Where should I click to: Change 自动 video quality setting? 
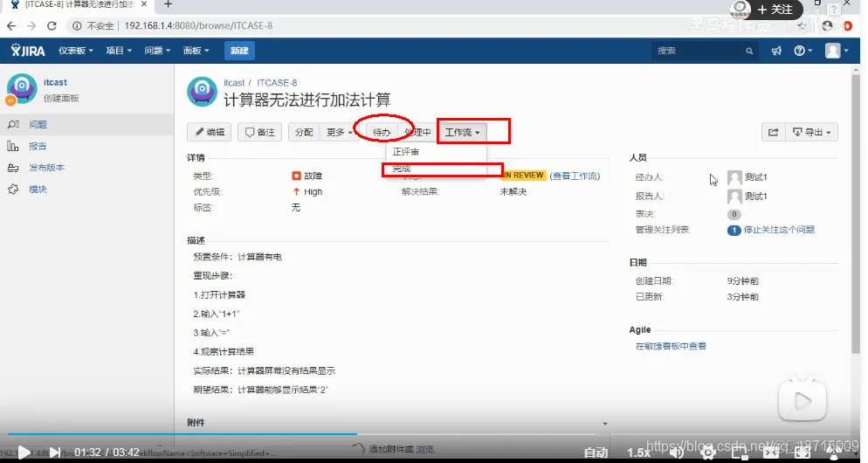[x=596, y=453]
